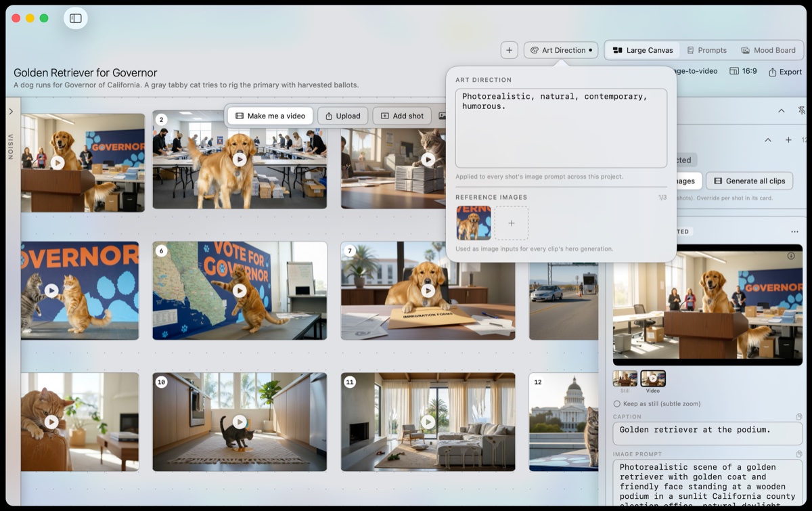812x511 pixels.
Task: Toggle the sidebar icon in title bar
Action: tap(76, 18)
